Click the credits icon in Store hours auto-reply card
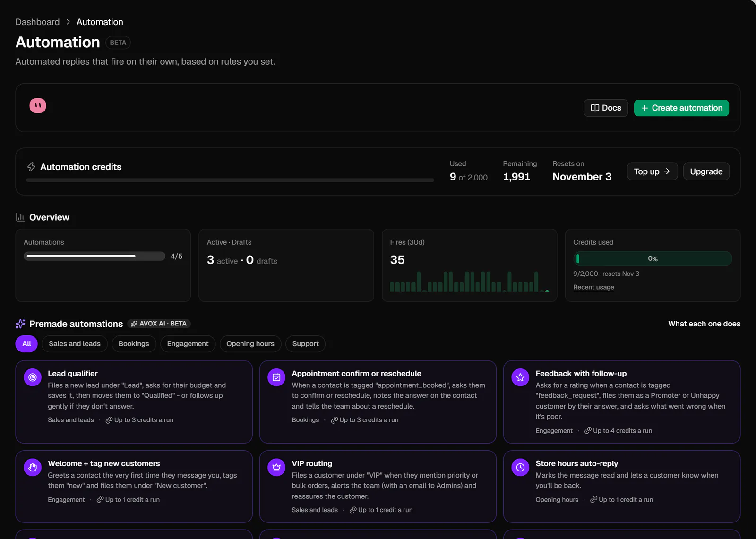The width and height of the screenshot is (756, 539). (593, 499)
